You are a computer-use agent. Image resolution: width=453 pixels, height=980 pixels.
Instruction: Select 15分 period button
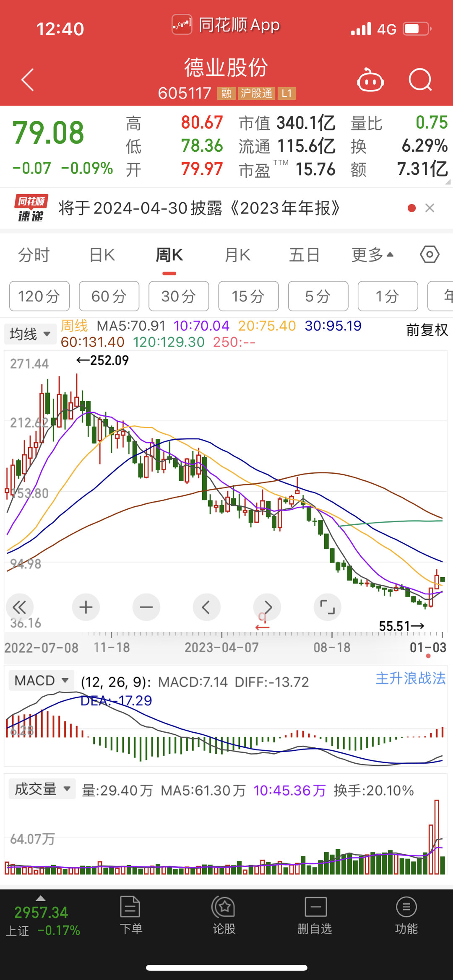point(248,296)
